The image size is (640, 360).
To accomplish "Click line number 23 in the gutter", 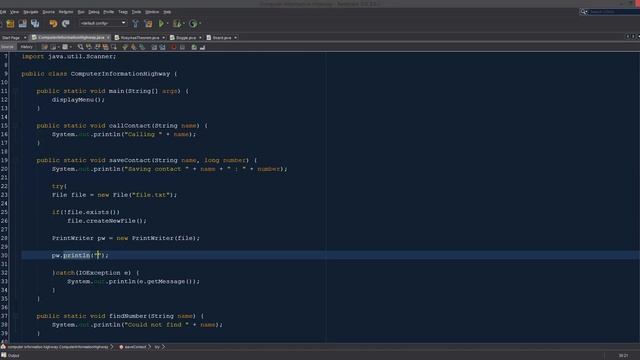I will (x=4, y=195).
